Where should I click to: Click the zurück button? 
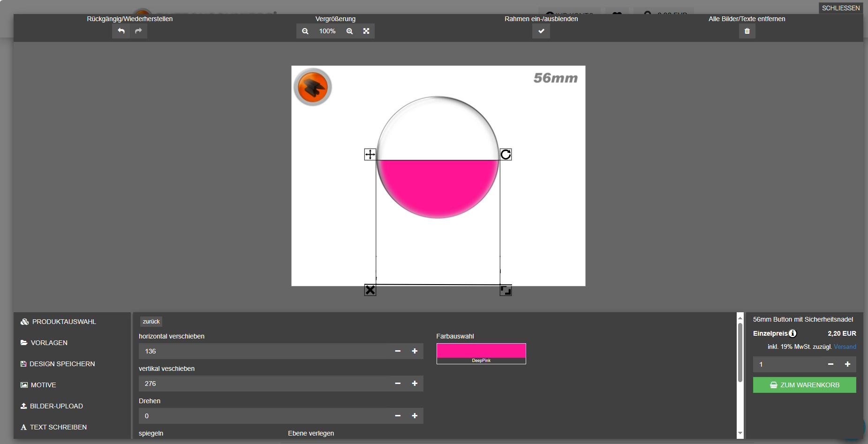[x=151, y=322]
